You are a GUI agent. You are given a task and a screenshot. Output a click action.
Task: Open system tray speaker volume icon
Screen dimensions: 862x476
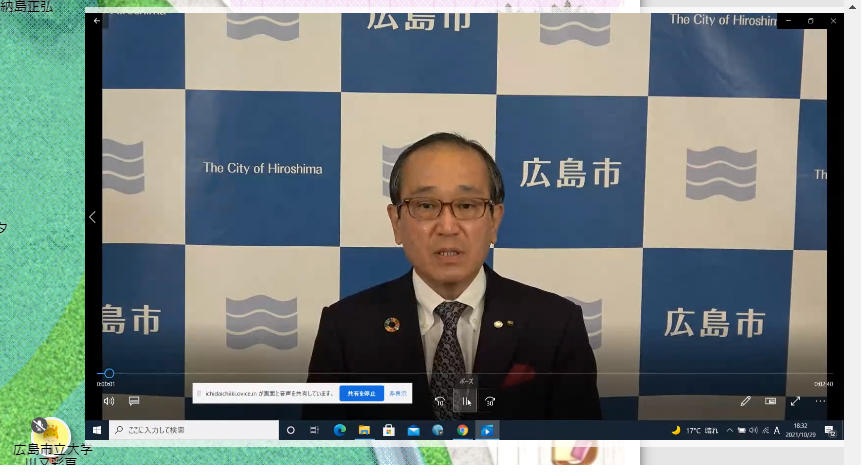753,430
